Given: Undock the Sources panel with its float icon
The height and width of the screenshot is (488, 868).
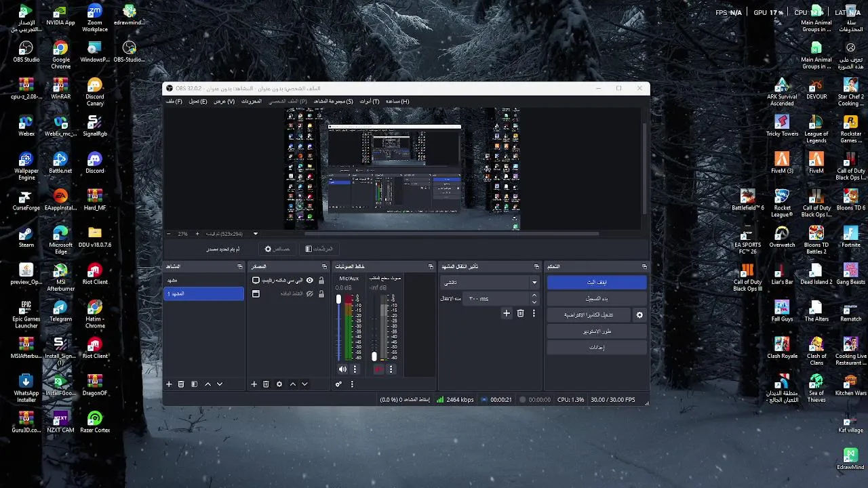Looking at the screenshot, I should [324, 266].
